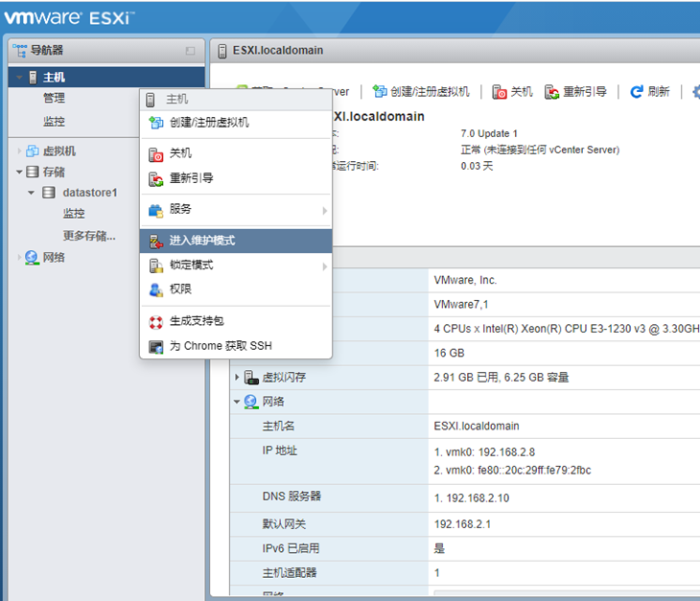Open 监控 under the host node

(x=54, y=122)
